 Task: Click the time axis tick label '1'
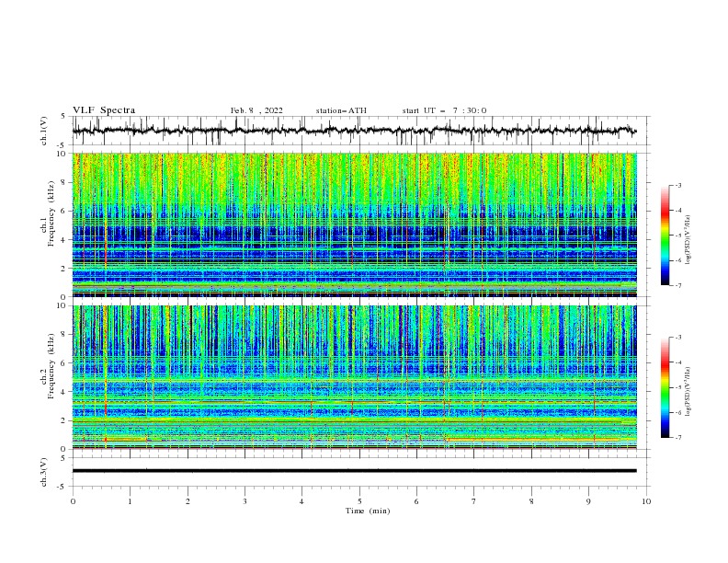tap(130, 501)
